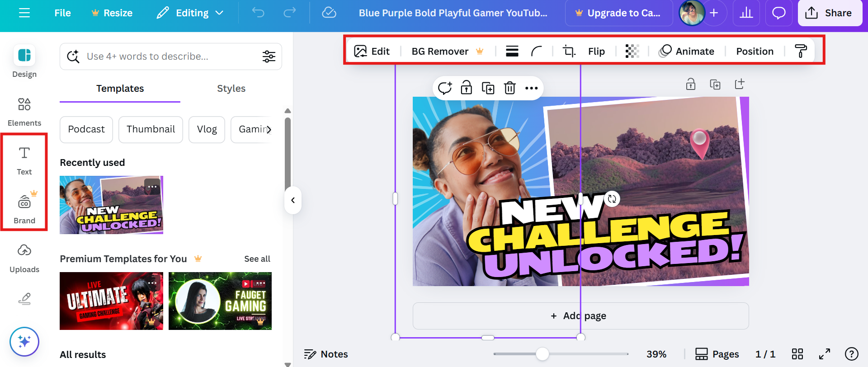Select the Crop tool
Screen dimensions: 868x367
coord(569,51)
